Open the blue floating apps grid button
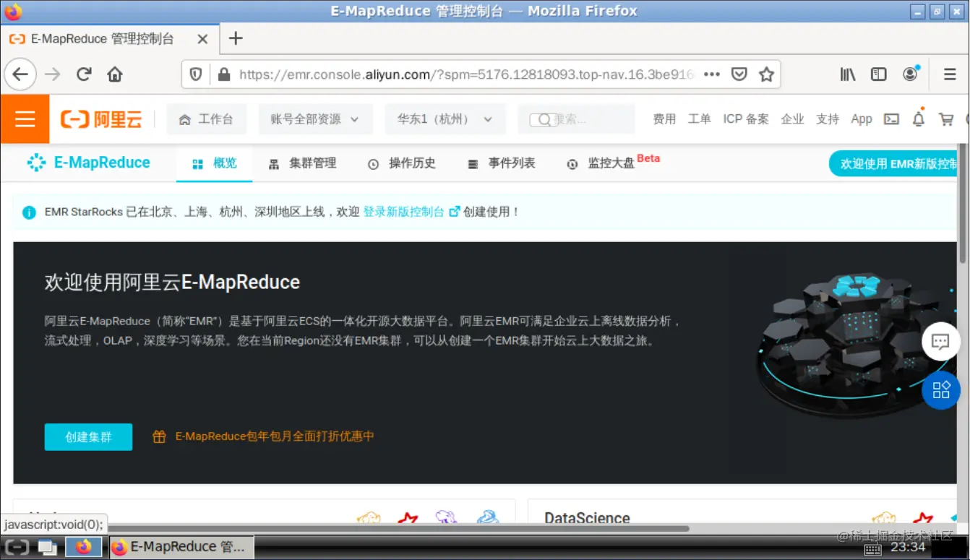Image resolution: width=970 pixels, height=560 pixels. (x=940, y=390)
